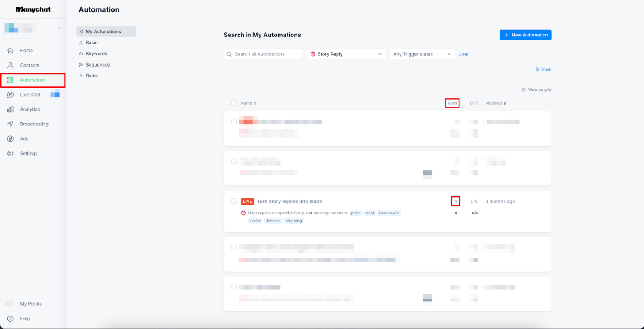
Task: Open the Keywords automation section
Action: (96, 53)
